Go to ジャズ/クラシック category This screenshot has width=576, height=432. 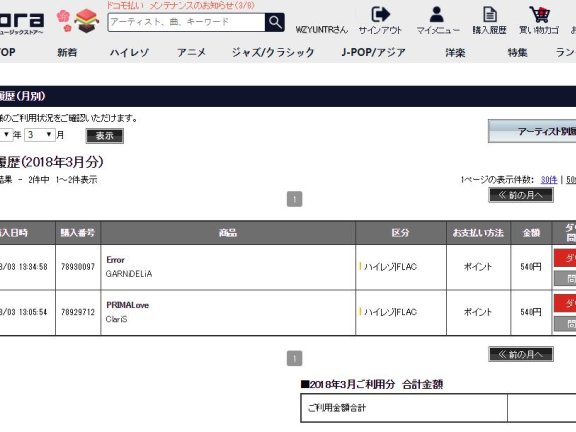tap(273, 53)
